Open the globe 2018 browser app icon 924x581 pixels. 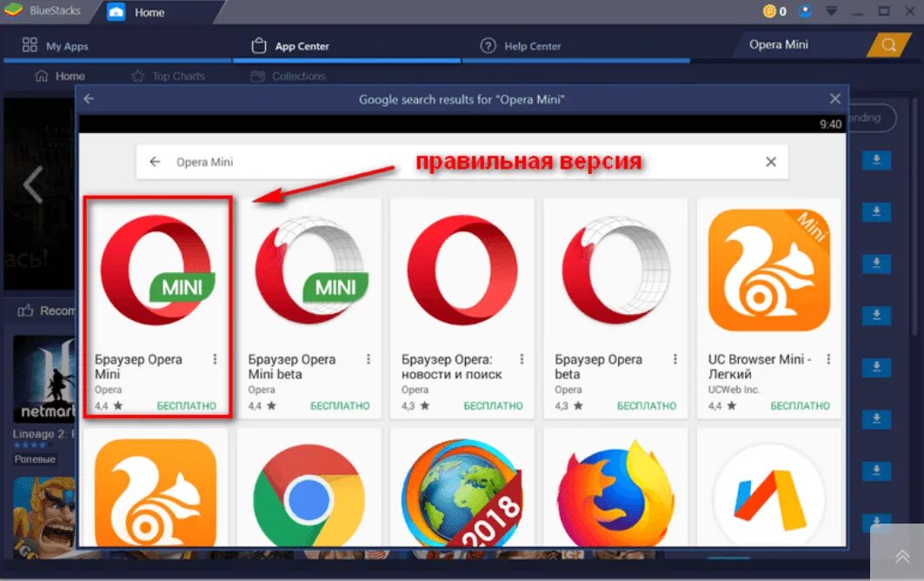pos(462,492)
